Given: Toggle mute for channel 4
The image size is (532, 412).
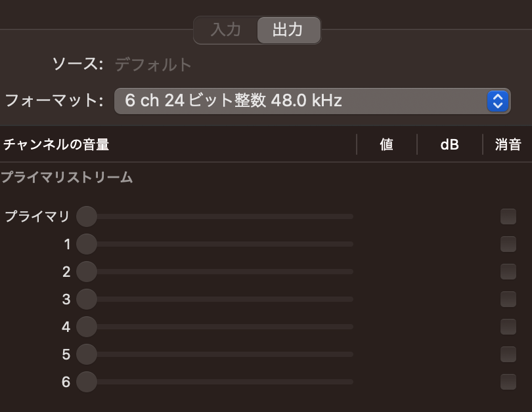Looking at the screenshot, I should click(x=508, y=327).
